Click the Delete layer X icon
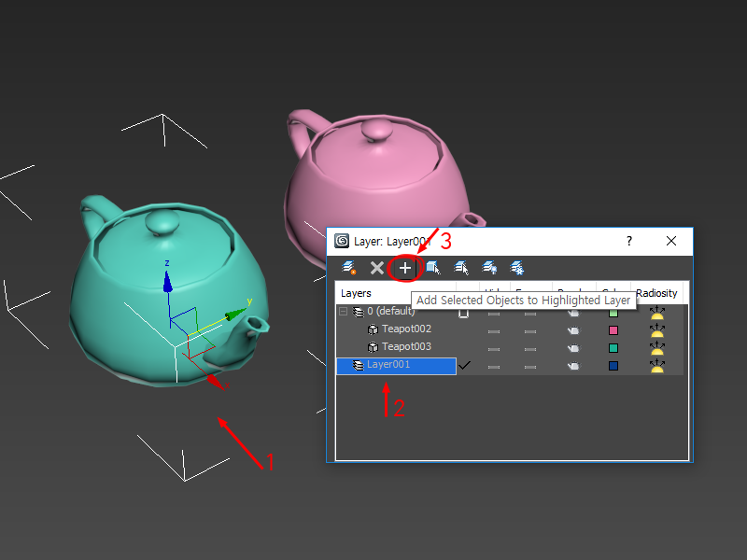 [x=377, y=268]
